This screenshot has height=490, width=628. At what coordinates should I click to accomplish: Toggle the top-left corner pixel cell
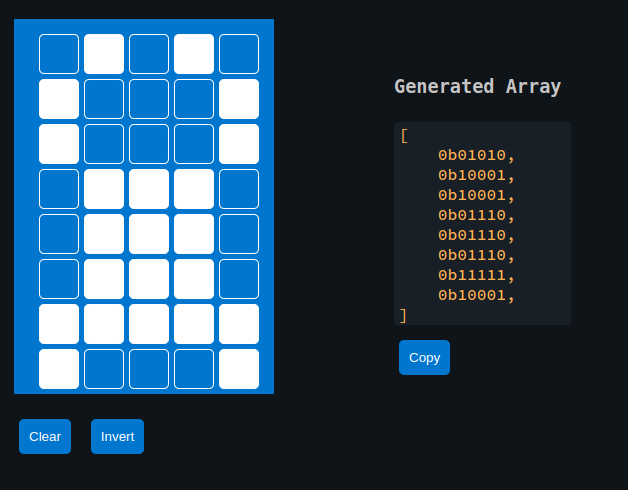pos(59,54)
